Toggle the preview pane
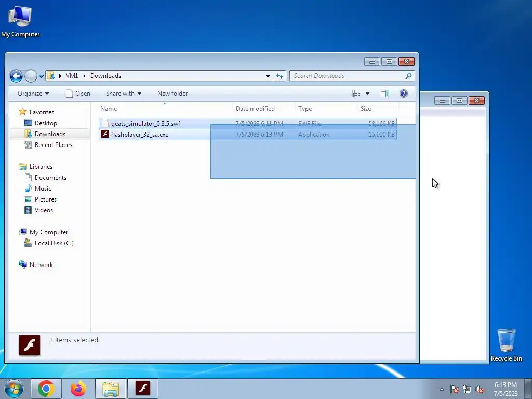The width and height of the screenshot is (532, 399). click(385, 94)
